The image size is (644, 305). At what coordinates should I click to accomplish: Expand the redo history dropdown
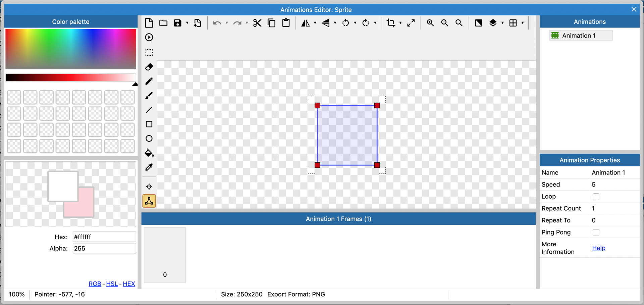point(247,23)
